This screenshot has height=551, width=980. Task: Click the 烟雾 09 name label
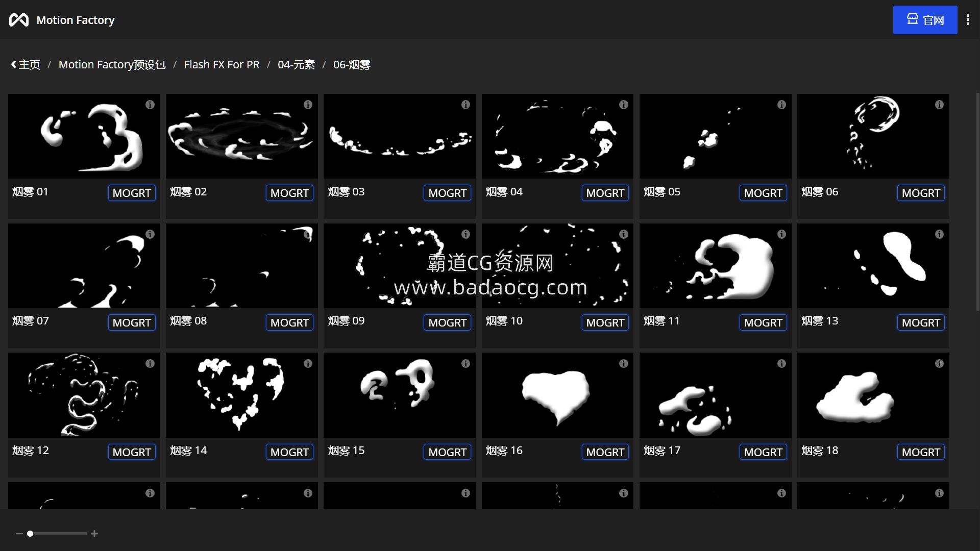click(346, 321)
